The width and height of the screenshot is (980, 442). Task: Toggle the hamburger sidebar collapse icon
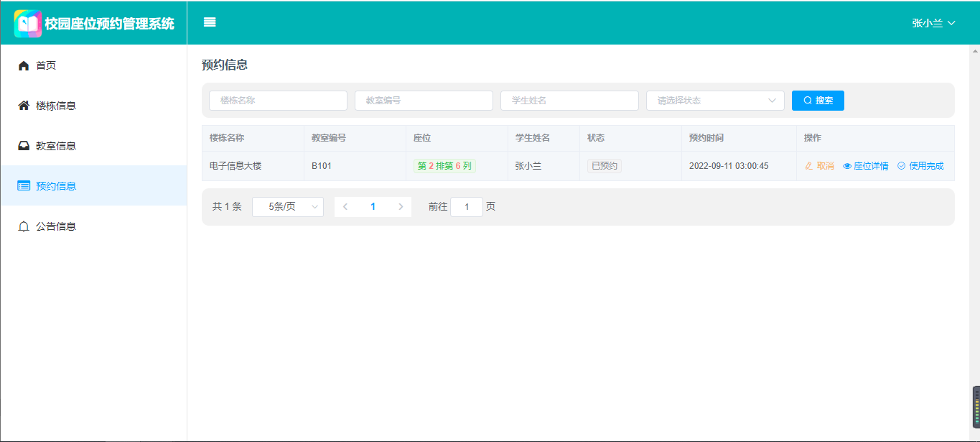210,22
